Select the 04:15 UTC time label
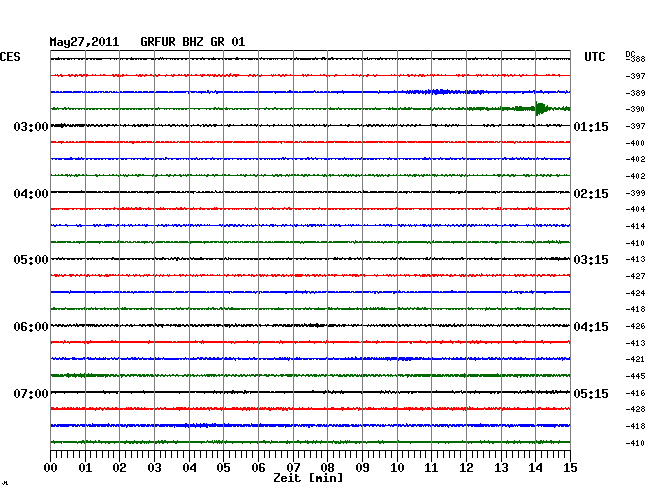Image resolution: width=650 pixels, height=494 pixels. tap(591, 327)
